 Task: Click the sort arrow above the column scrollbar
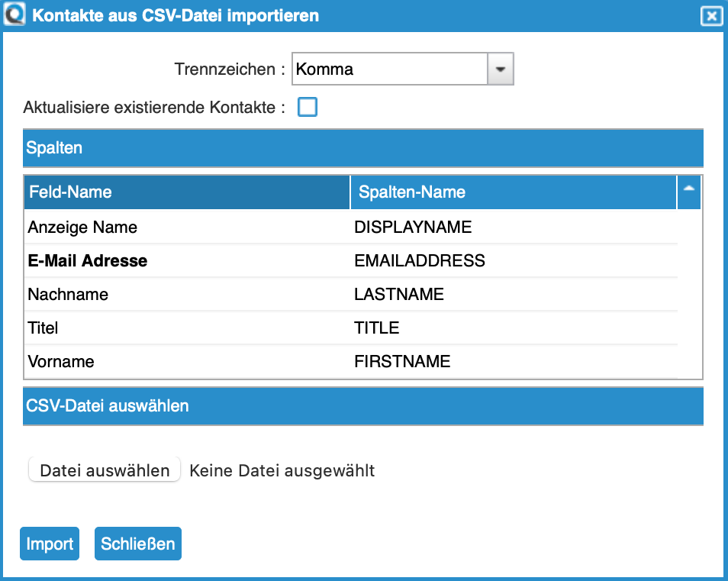(689, 192)
